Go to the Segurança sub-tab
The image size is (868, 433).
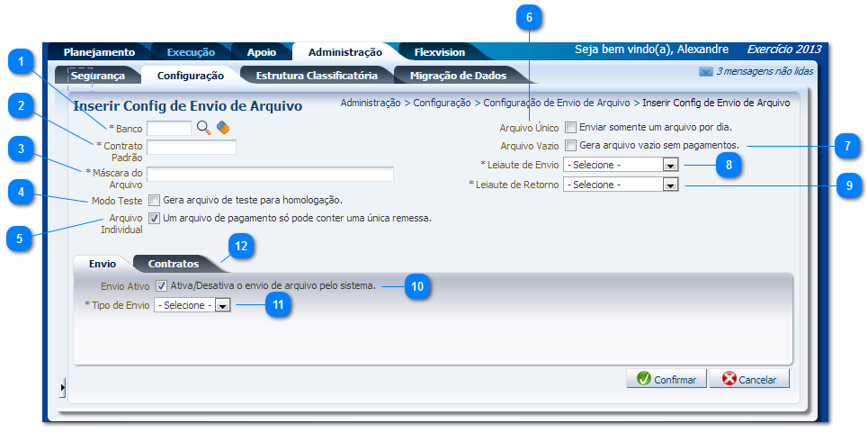click(98, 76)
